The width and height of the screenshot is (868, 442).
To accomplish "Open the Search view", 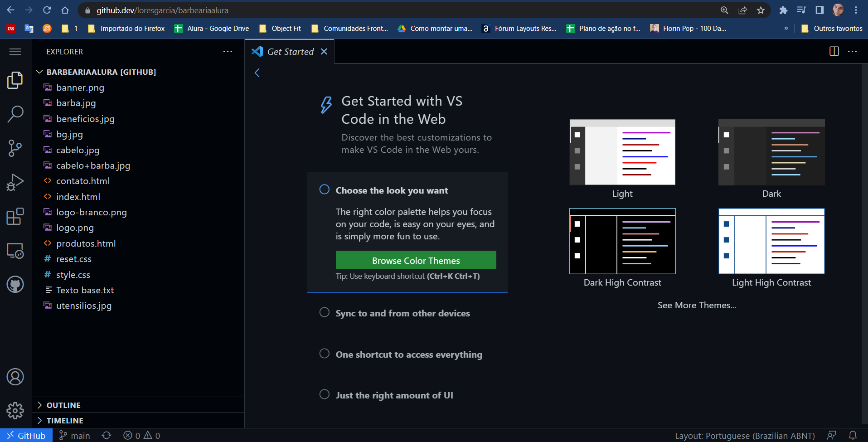I will (x=15, y=114).
